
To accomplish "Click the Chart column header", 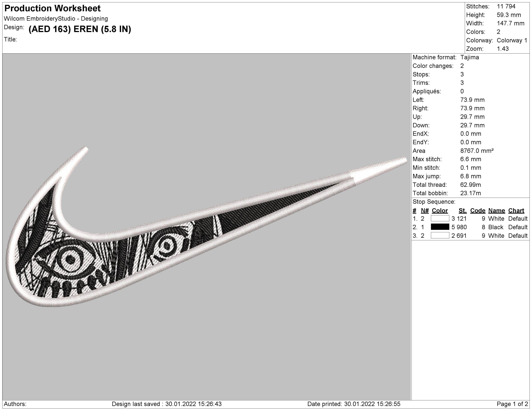I will click(516, 211).
